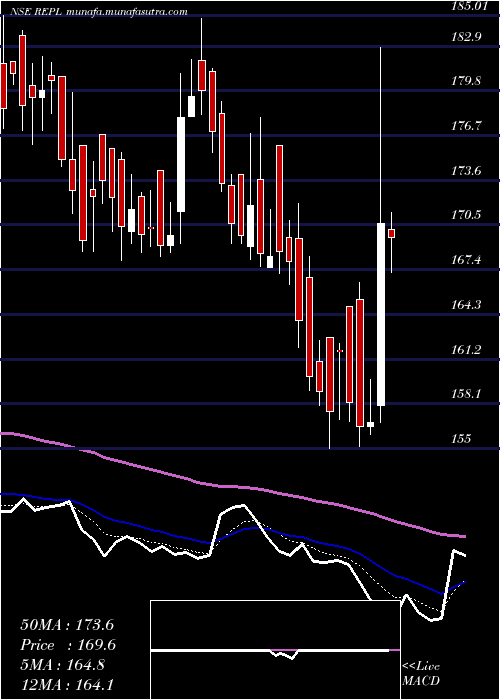Click the 170.5 price axis label
Screen dimensions: 500x700
point(466,215)
